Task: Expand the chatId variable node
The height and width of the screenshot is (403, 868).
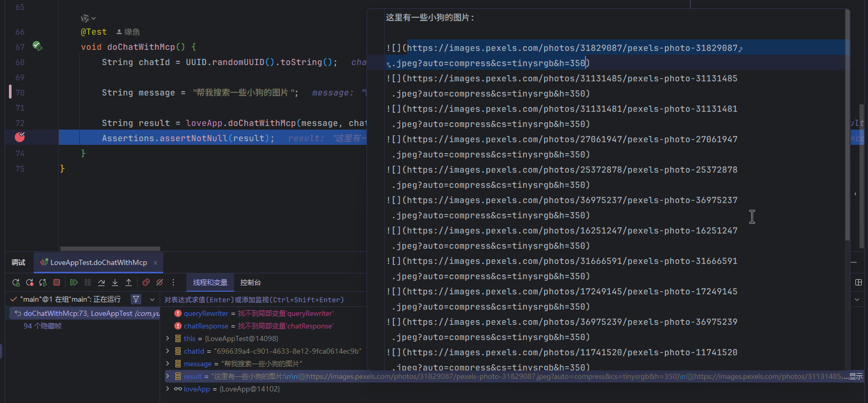Action: click(x=168, y=351)
